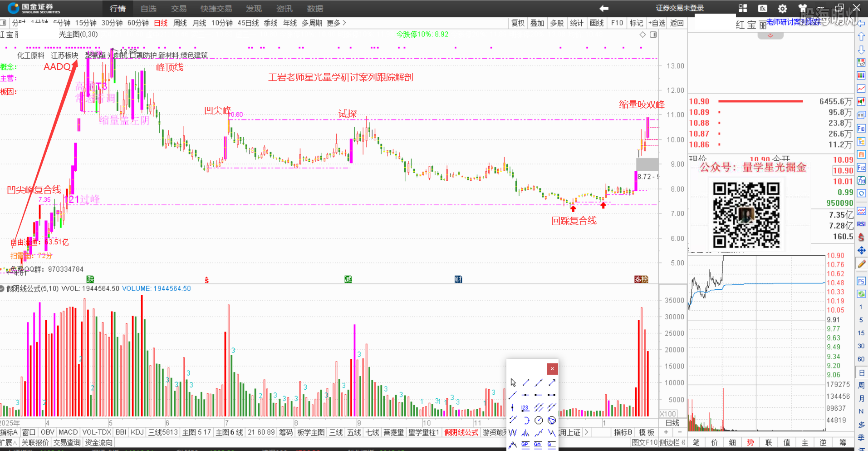Expand the 扩展 panel at bottom left
The image size is (868, 451).
click(x=7, y=442)
